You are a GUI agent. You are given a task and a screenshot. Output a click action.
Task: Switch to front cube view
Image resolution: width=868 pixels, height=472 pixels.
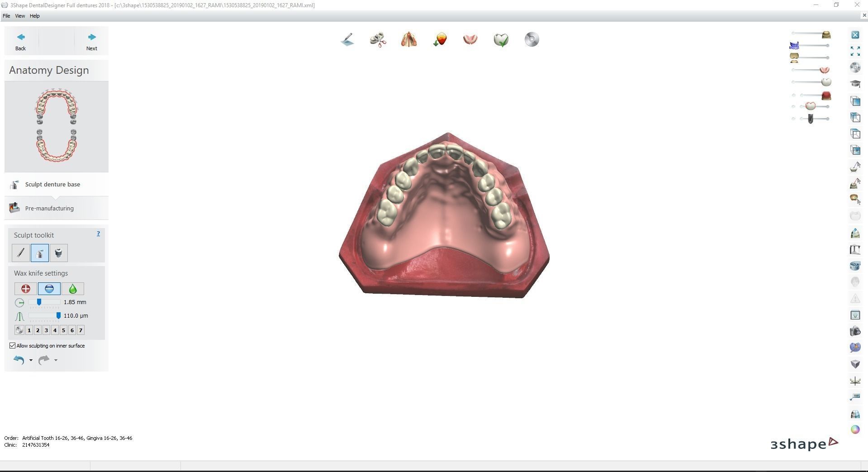point(855,100)
